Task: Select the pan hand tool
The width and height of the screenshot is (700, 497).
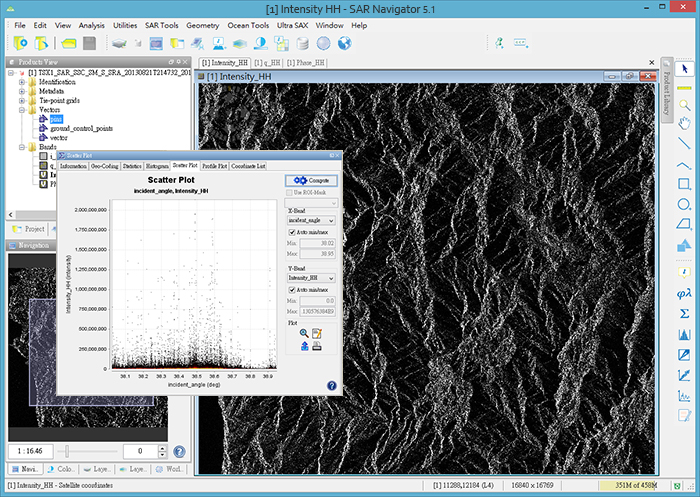Action: click(684, 124)
